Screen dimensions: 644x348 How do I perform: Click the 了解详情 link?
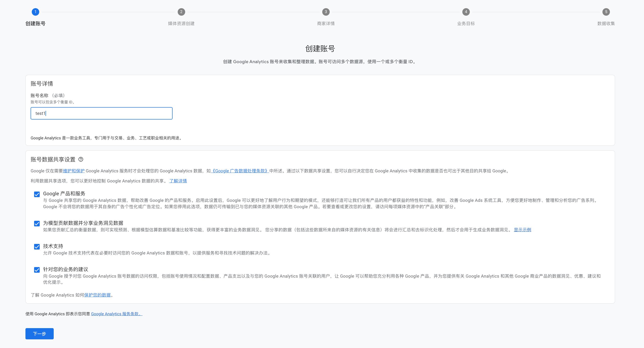click(178, 181)
